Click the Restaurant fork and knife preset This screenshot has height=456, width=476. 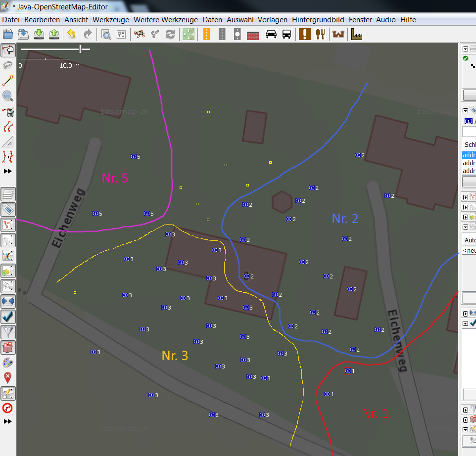[321, 34]
